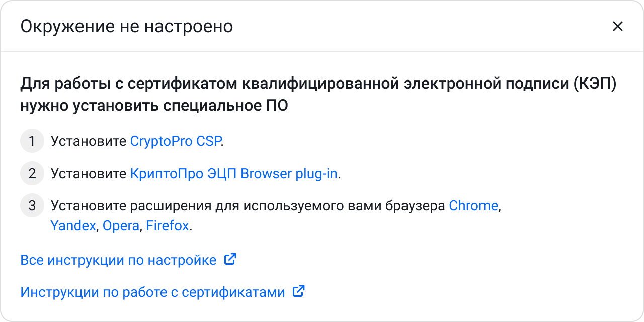Screen dimensions: 644x322
Task: Click the step 2 numbered badge
Action: point(32,173)
